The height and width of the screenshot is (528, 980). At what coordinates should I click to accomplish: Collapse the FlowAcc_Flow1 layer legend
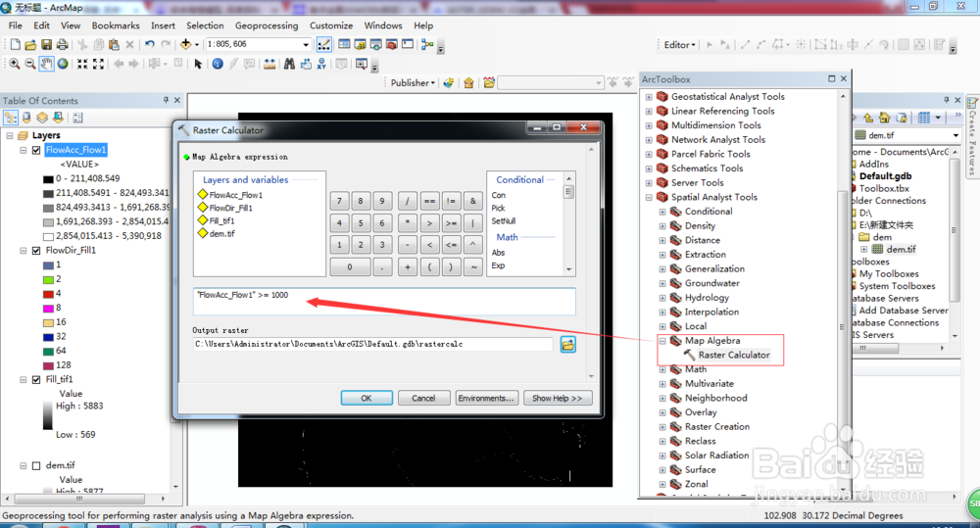(24, 150)
